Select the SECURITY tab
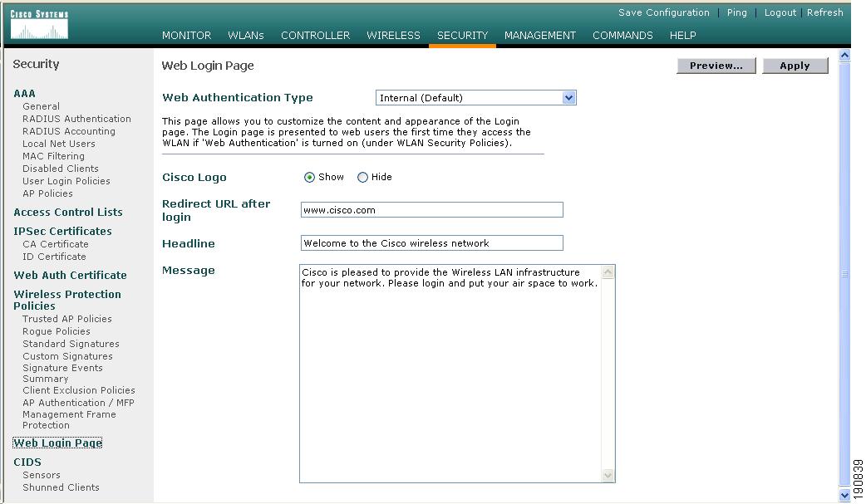Image resolution: width=866 pixels, height=504 pixels. [x=463, y=36]
